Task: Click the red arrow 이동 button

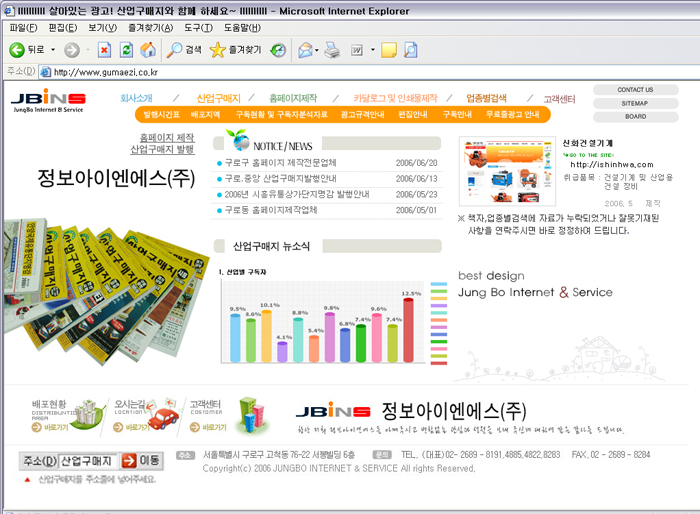Action: 141,460
